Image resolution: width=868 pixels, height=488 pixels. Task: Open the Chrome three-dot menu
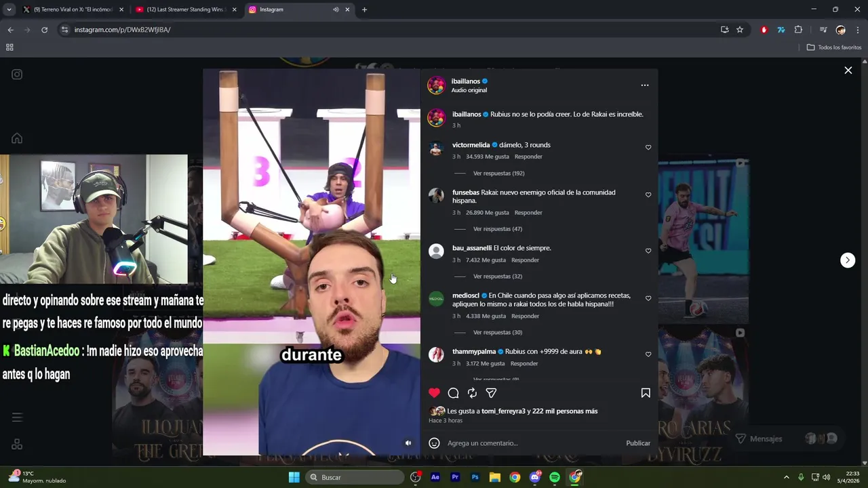[x=858, y=30]
